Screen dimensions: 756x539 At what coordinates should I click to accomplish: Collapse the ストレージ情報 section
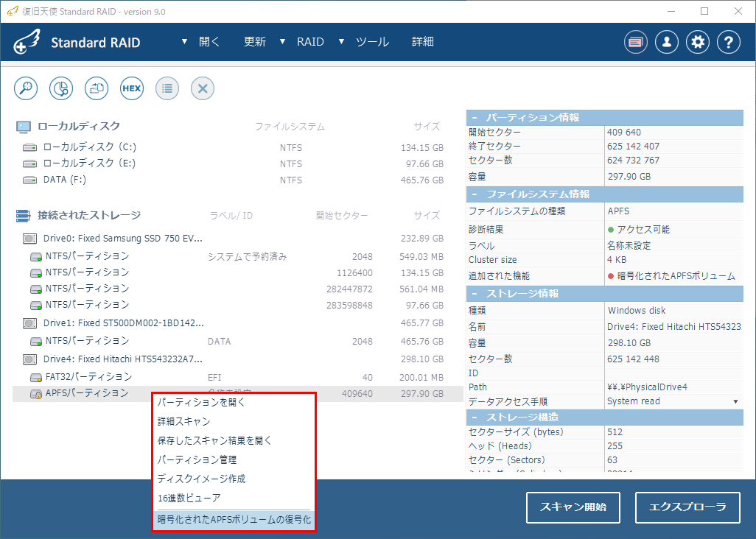coord(475,294)
